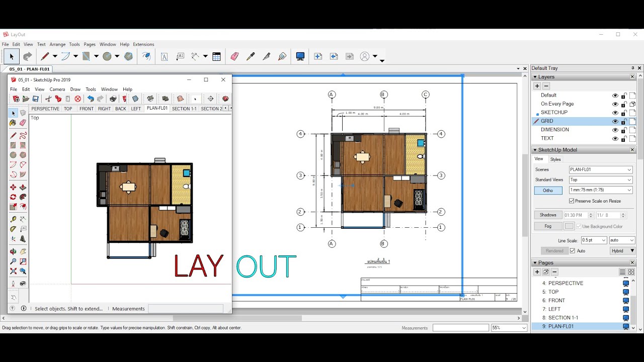This screenshot has height=362, width=644.
Task: Click the Undo arrow in SketchUp toolbar
Action: pyautogui.click(x=91, y=99)
